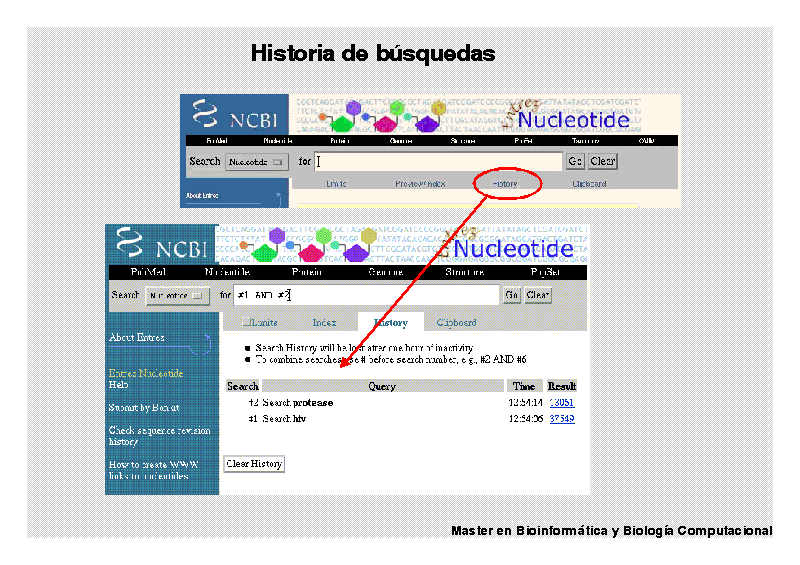The height and width of the screenshot is (565, 800).
Task: Open the 37549 result link for hiv
Action: [561, 419]
